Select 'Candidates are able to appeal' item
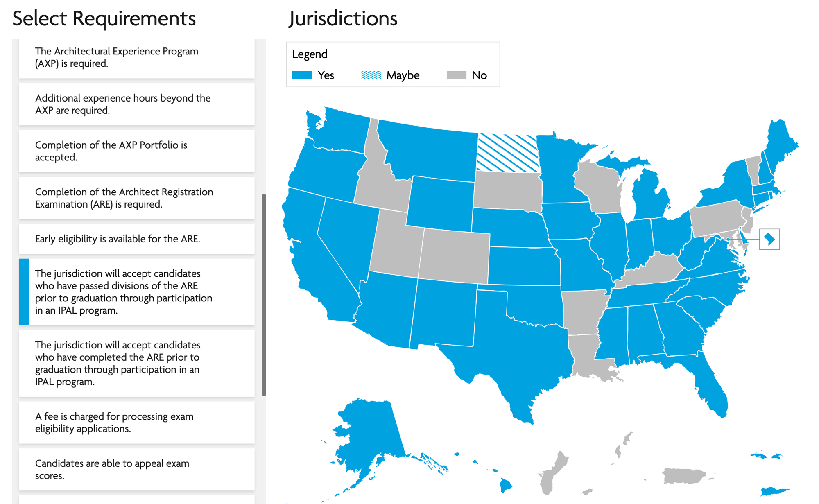Viewport: 819px width, 504px height. pos(137,470)
